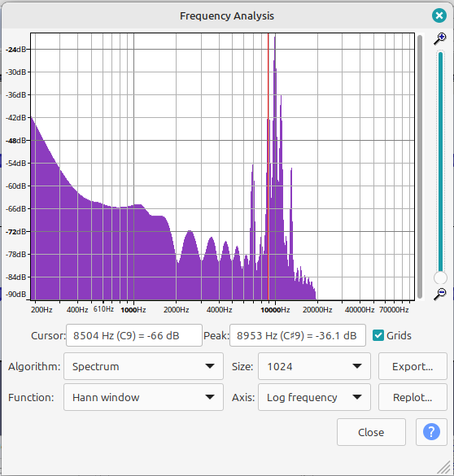The image size is (454, 476).
Task: Expand the Axis dropdown showing Log frequency
Action: 314,397
